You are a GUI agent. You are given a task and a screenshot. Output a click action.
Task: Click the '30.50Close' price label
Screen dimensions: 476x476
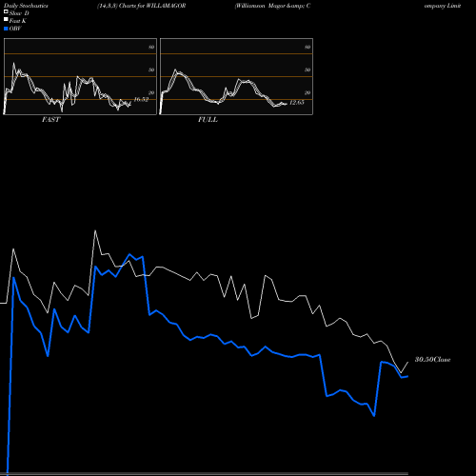pyautogui.click(x=433, y=360)
